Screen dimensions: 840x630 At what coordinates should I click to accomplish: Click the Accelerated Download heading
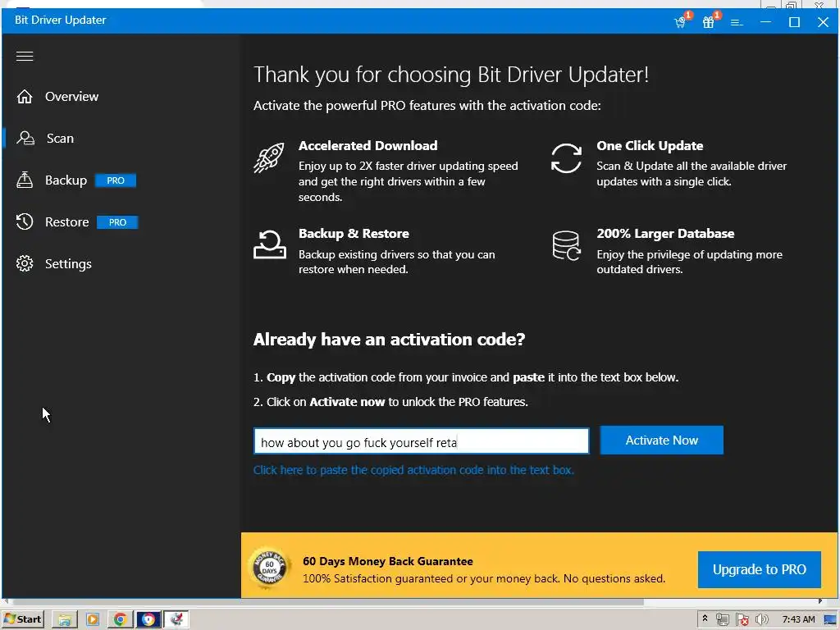point(368,146)
